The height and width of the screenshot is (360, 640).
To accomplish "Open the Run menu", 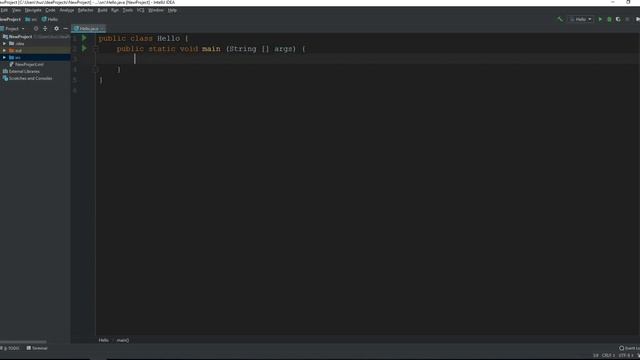I will (115, 10).
